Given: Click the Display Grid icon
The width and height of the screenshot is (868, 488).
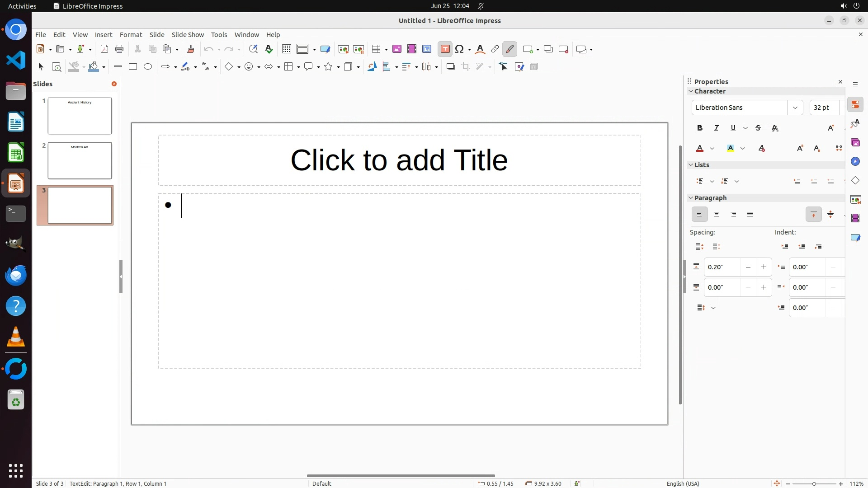Looking at the screenshot, I should [x=286, y=49].
